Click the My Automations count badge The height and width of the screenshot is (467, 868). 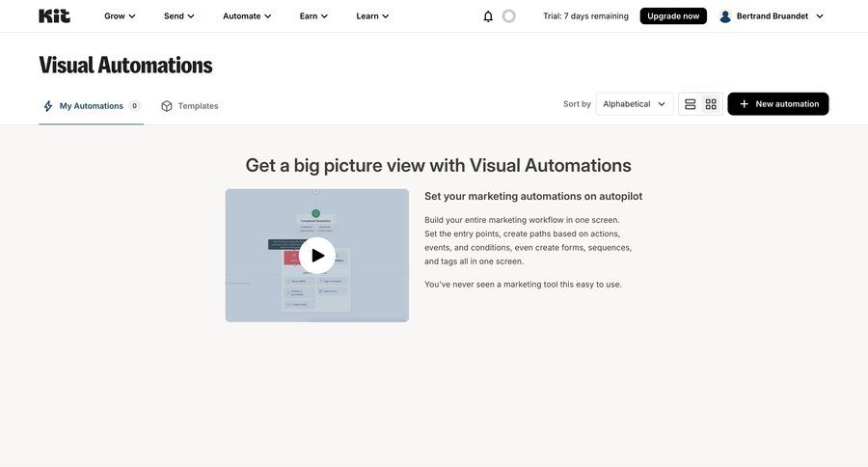[x=134, y=106]
